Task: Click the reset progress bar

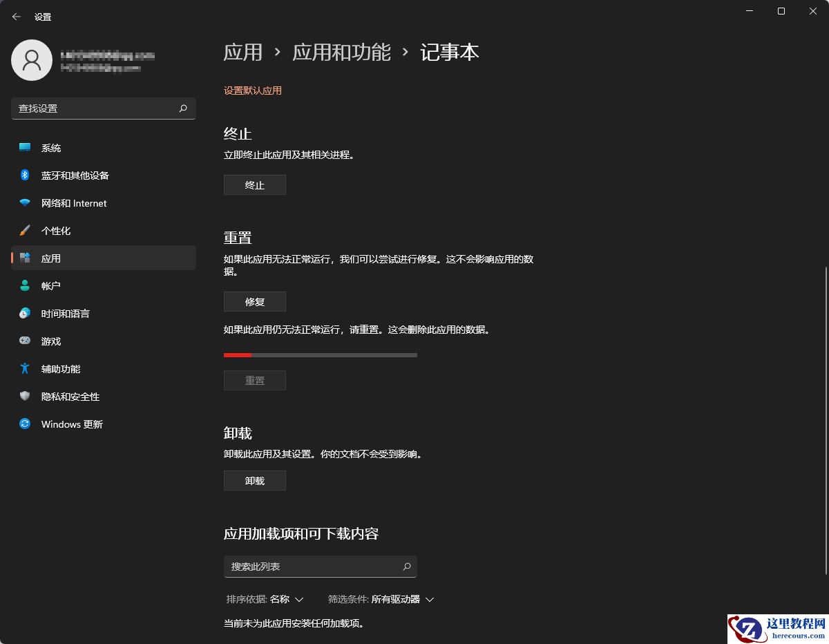Action: coord(320,354)
